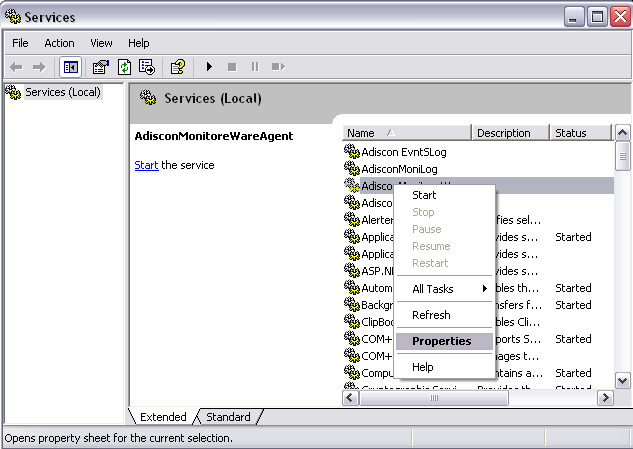Click 'ports S…' description cell
Viewport: 633px width, 449px height.
click(x=518, y=339)
